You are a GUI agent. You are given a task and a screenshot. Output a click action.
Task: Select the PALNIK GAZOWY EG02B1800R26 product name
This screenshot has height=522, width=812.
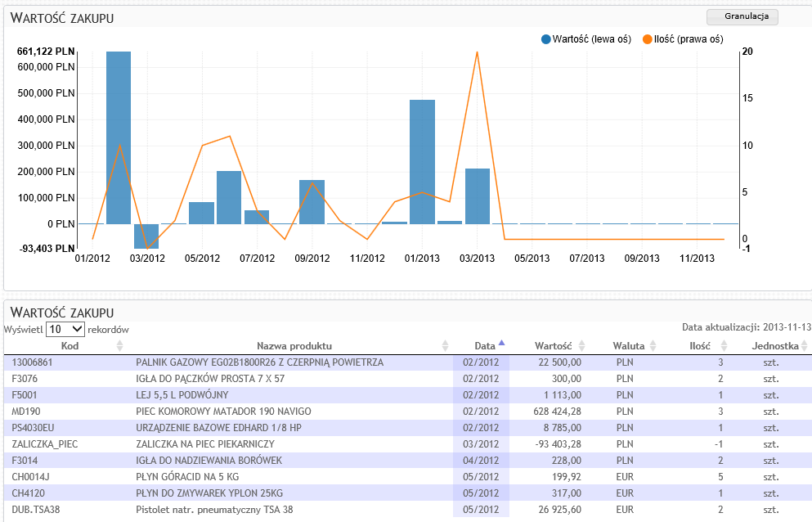pyautogui.click(x=259, y=362)
